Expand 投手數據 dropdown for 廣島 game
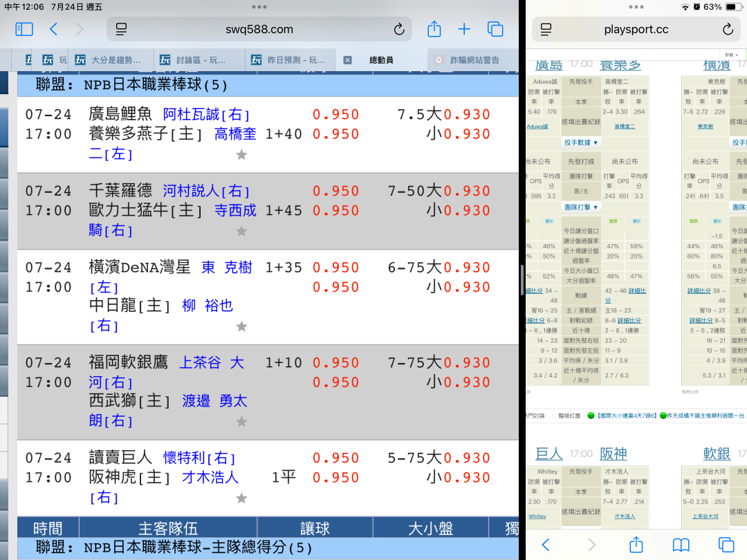 (x=581, y=142)
